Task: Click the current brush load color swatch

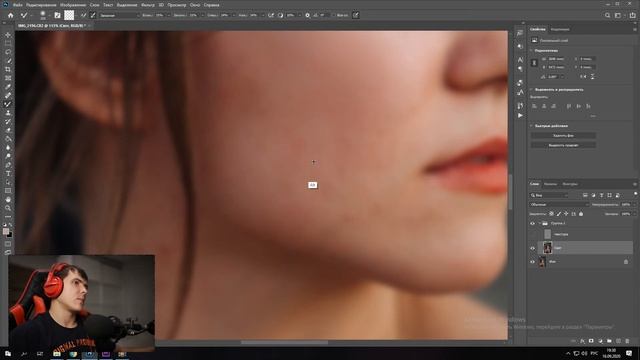Action: pyautogui.click(x=69, y=15)
